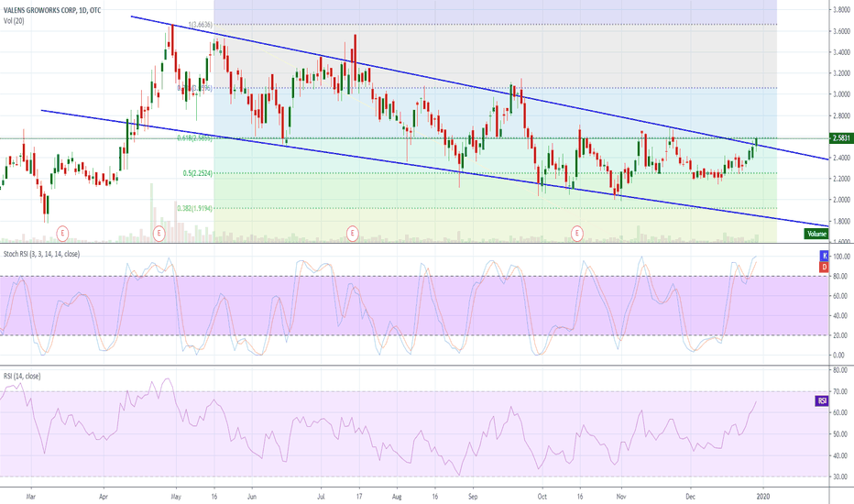This screenshot has height=504, width=854.
Task: Click the 'Nov' label on the time axis
Action: tap(621, 497)
